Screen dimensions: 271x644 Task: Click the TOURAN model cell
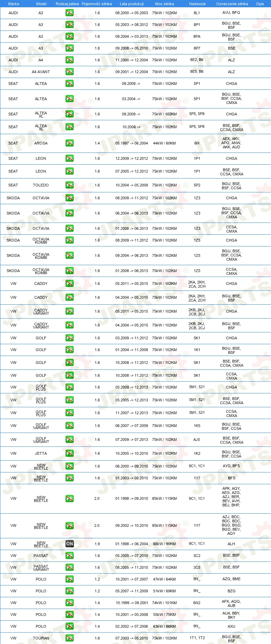(41, 638)
